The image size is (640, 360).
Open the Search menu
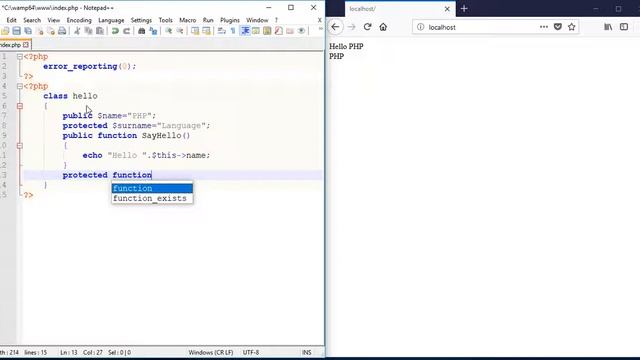tap(32, 20)
